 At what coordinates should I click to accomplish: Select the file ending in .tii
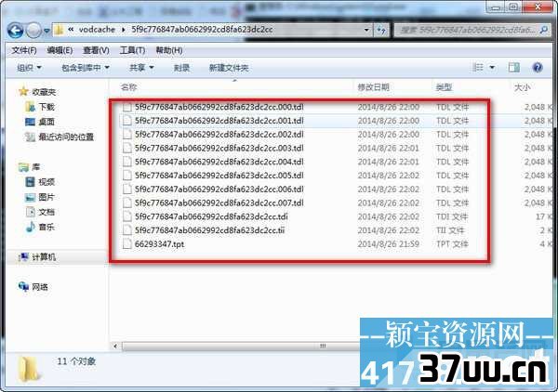point(209,230)
